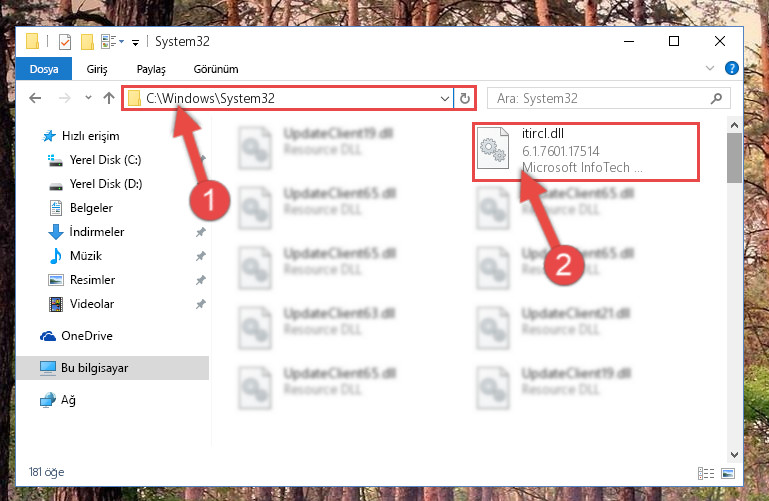Click the Properties checkmark quick-access icon
This screenshot has height=501, width=769.
click(65, 42)
